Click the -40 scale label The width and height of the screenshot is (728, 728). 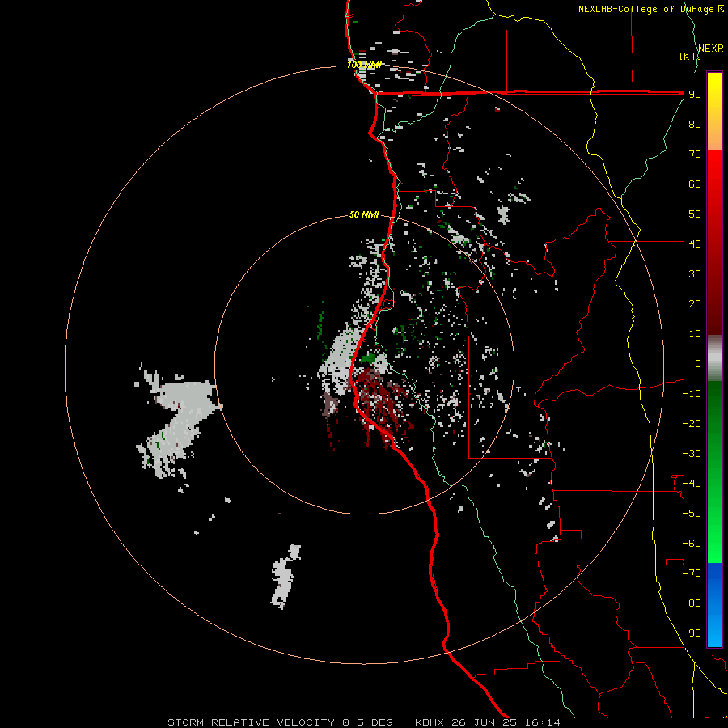[x=692, y=484]
